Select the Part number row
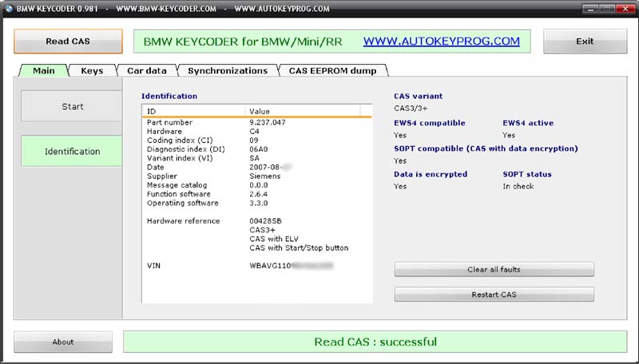Viewport: 639px width, 364px height. coord(256,122)
